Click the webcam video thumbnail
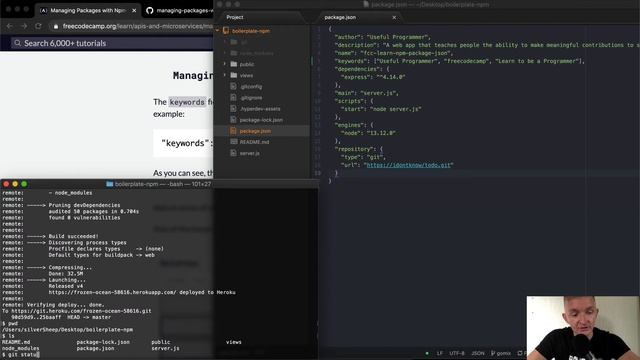640x360 pixels. (583, 328)
